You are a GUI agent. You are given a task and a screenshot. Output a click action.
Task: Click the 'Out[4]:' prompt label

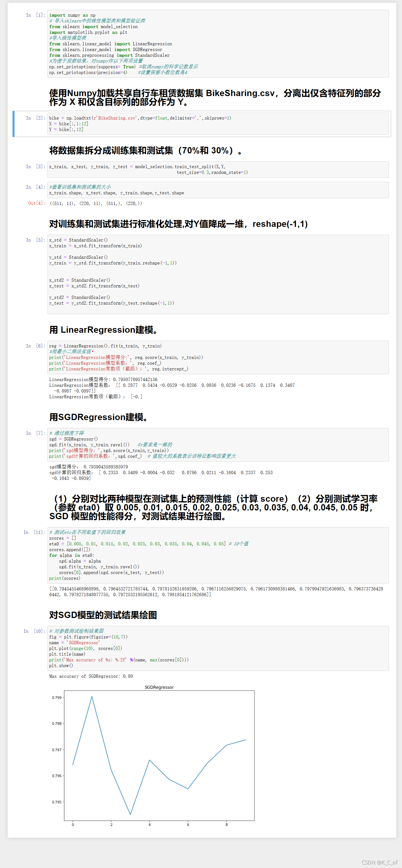point(36,203)
